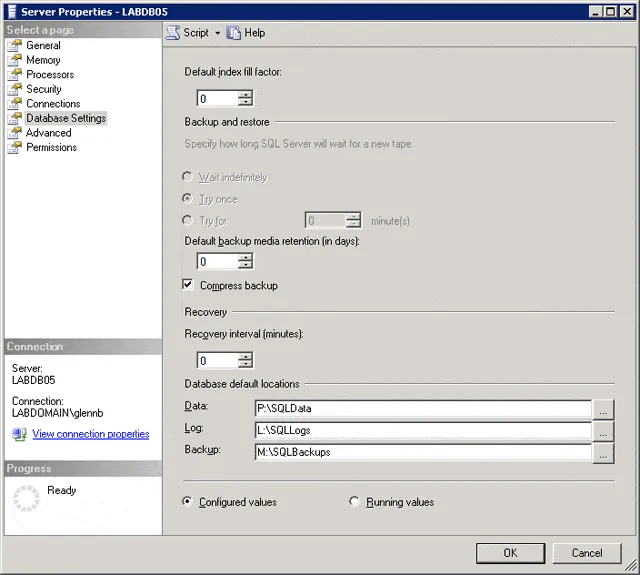The height and width of the screenshot is (575, 640).
Task: Open the Processors page
Action: 50,75
